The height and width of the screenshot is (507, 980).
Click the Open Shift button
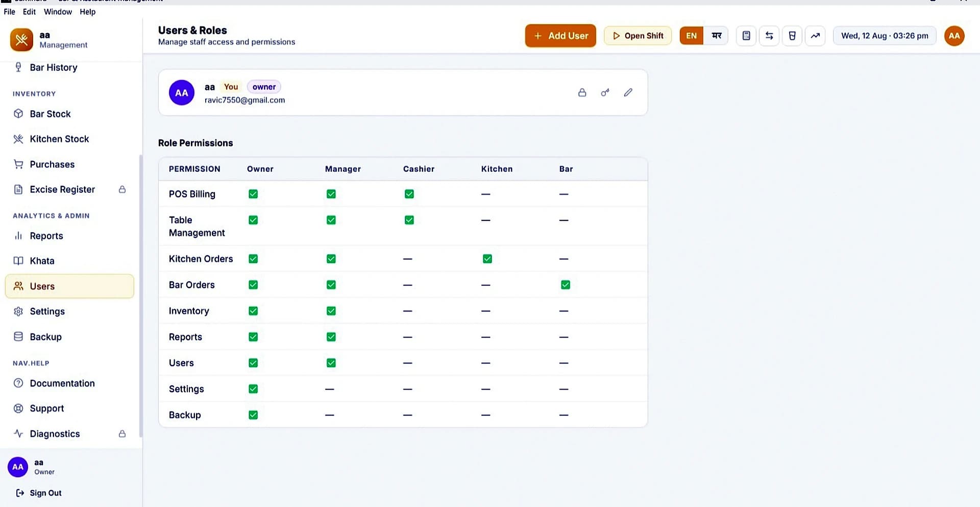tap(638, 36)
